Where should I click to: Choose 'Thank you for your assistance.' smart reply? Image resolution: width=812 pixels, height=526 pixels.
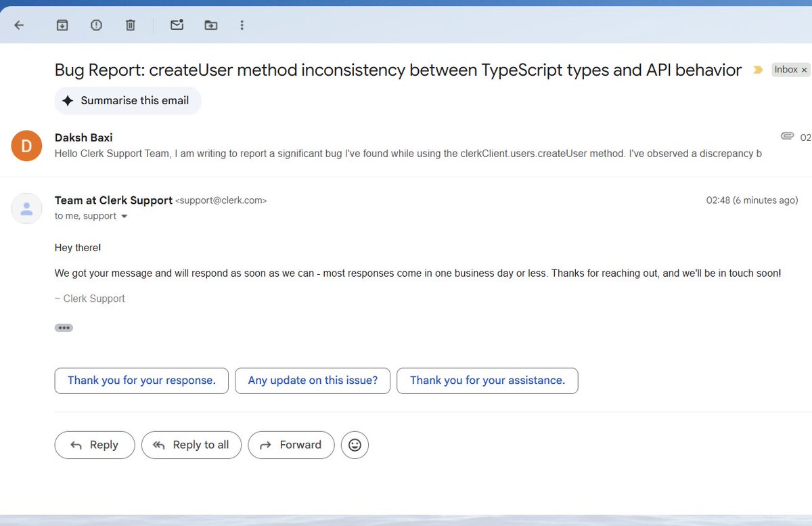487,380
